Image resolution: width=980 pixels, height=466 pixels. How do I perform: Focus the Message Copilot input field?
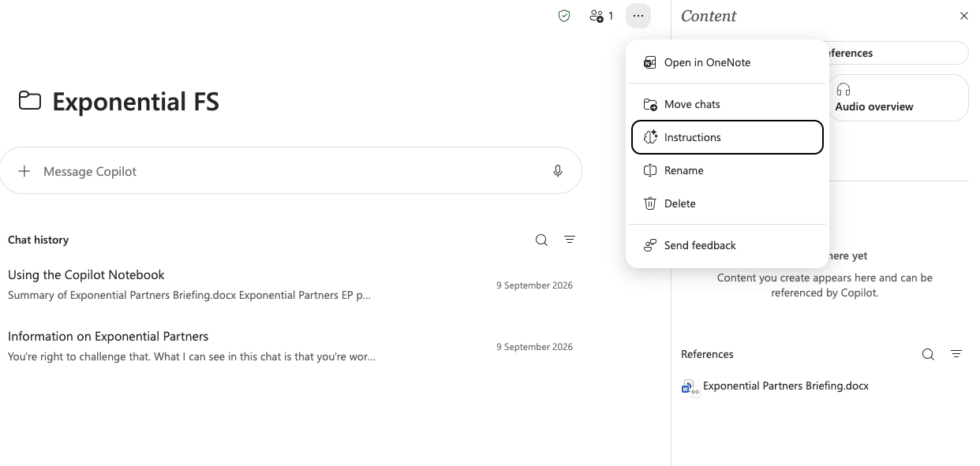coord(290,171)
